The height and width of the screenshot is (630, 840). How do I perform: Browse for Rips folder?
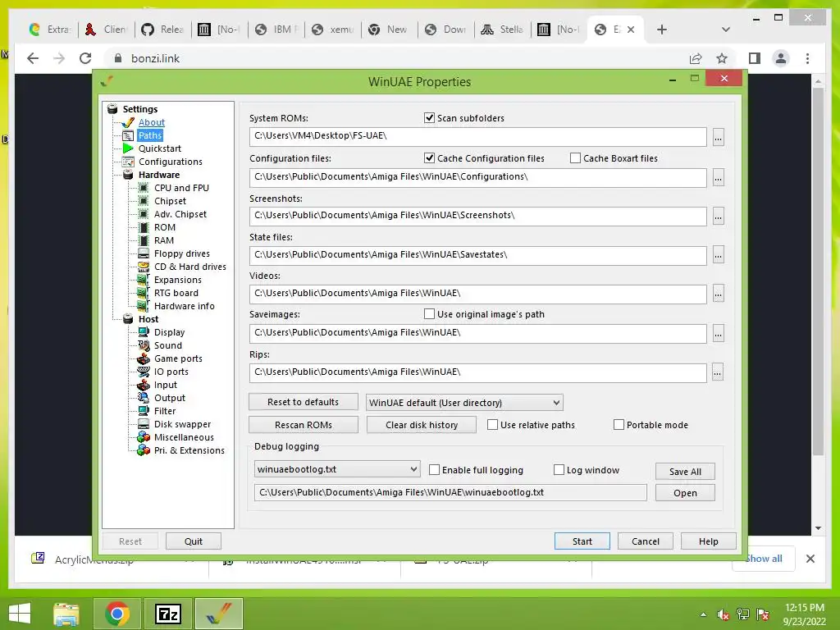coord(719,373)
